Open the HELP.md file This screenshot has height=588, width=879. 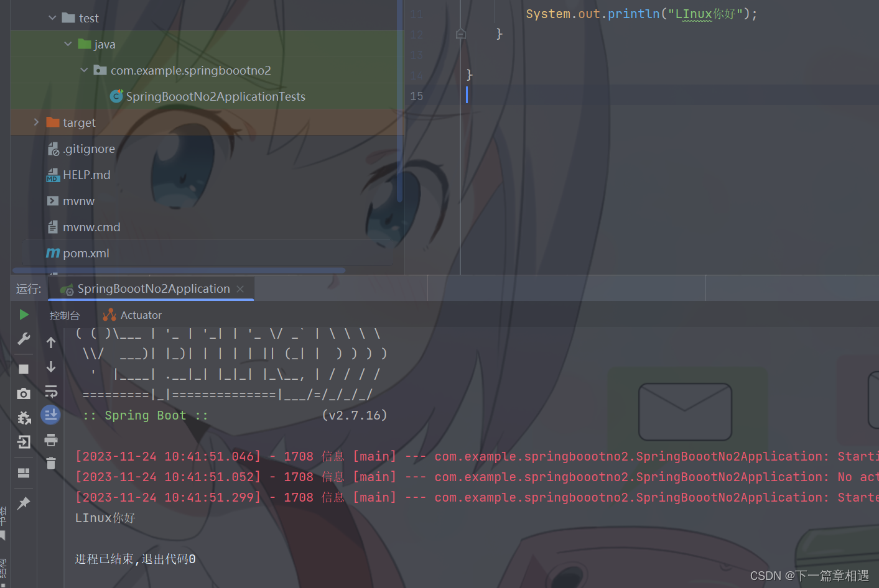click(86, 175)
